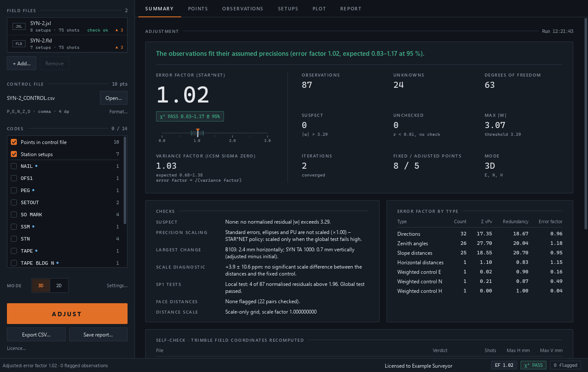Click the Weighted control E row
The height and width of the screenshot is (372, 588).
coord(480,272)
